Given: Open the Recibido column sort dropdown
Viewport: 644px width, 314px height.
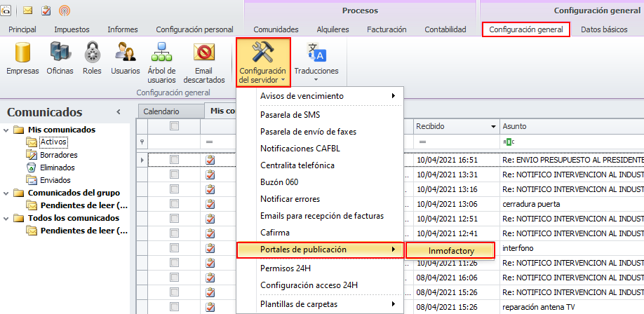Looking at the screenshot, I should click(493, 126).
